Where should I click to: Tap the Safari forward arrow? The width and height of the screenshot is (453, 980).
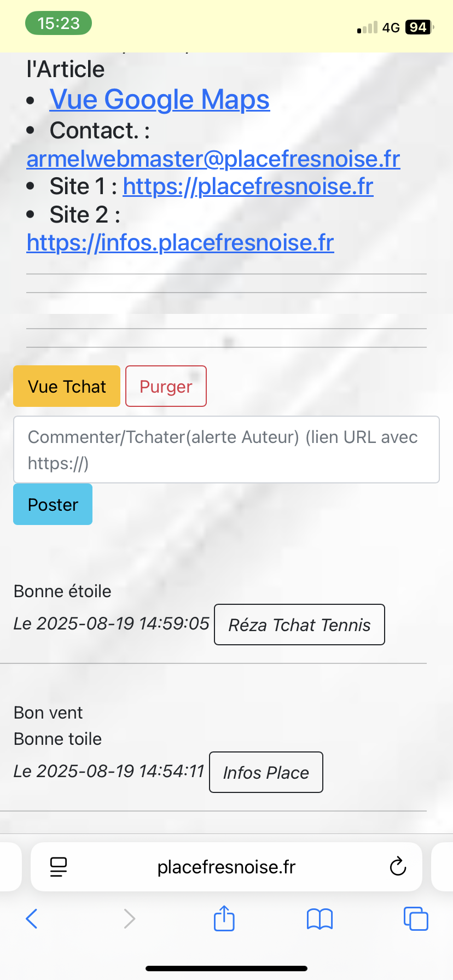coord(129,919)
